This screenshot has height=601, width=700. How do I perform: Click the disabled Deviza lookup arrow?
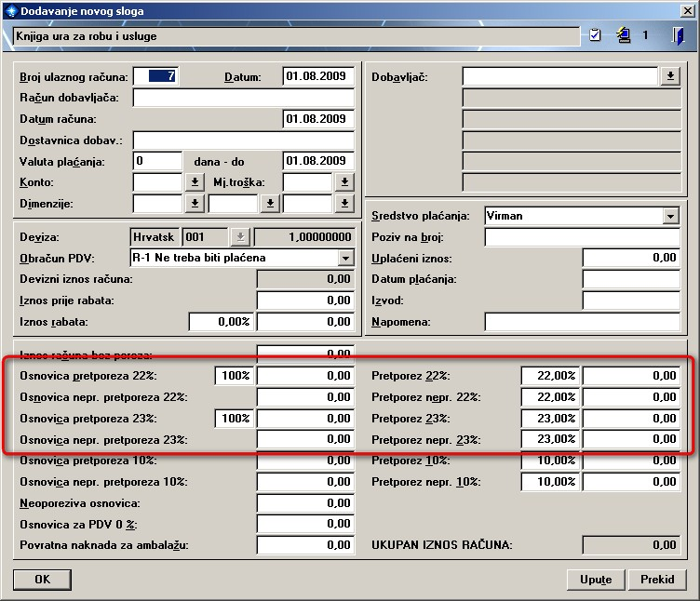240,237
